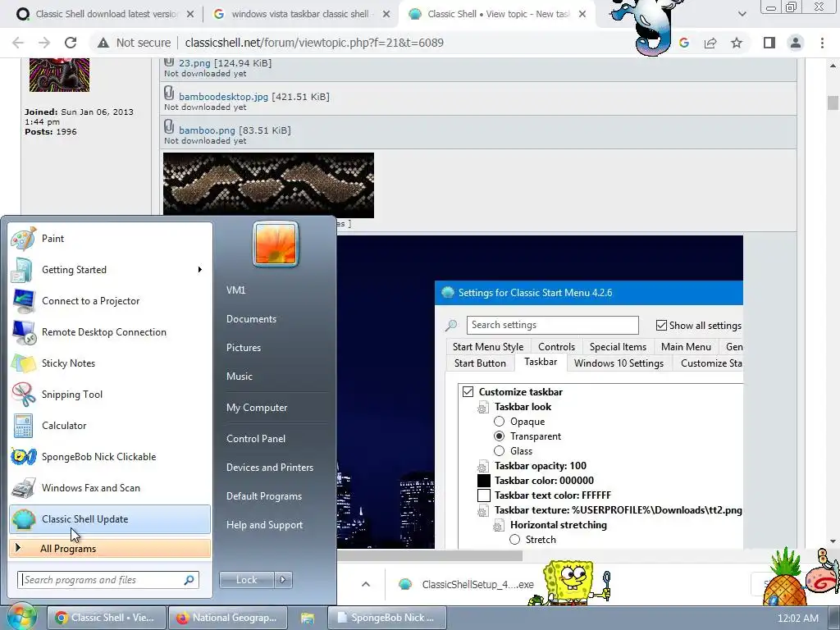
Task: Select the Windows 10 Settings tab
Action: tap(619, 363)
